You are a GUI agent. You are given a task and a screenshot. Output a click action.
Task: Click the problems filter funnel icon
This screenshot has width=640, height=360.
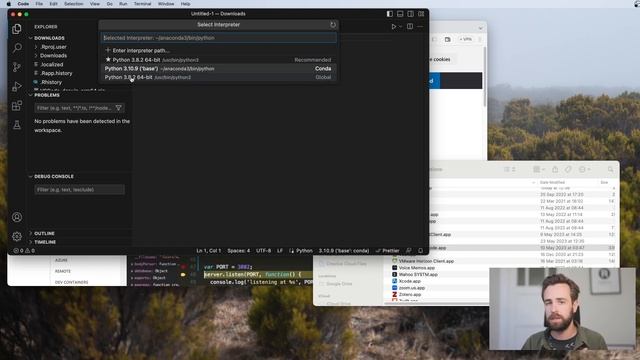pyautogui.click(x=118, y=108)
